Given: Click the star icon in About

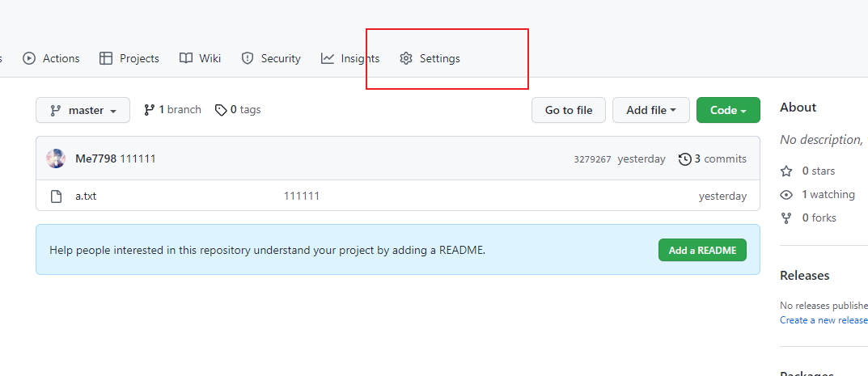Looking at the screenshot, I should (x=786, y=171).
